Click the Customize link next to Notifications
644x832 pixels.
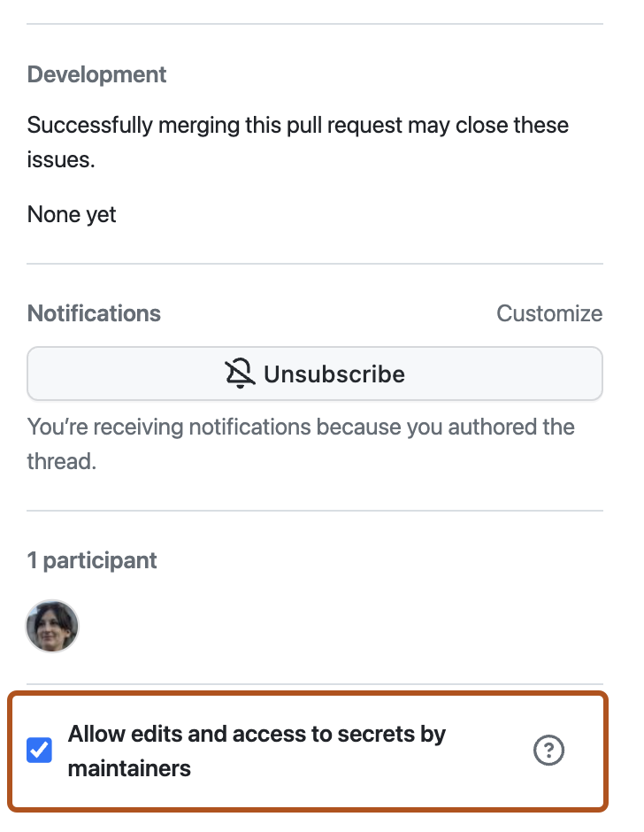tap(549, 313)
